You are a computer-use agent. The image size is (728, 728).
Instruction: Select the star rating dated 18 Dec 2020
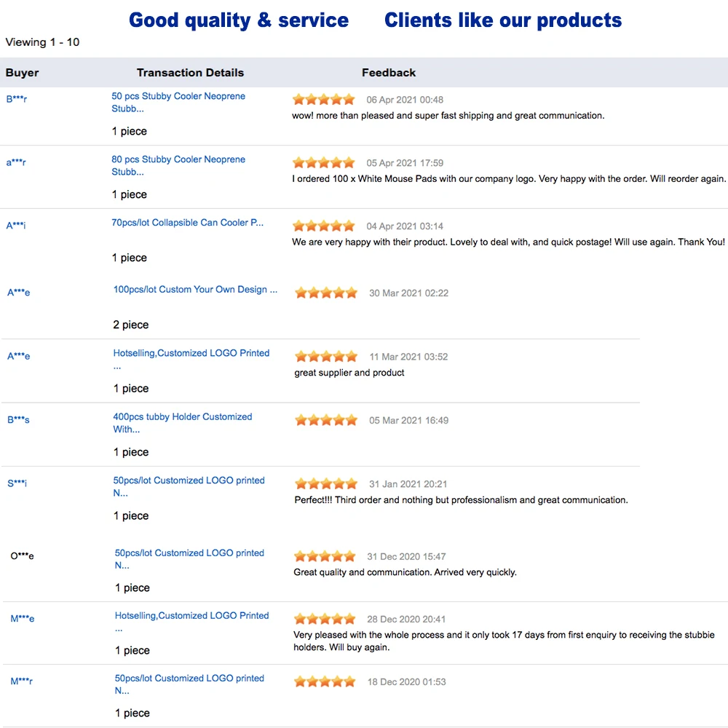[x=325, y=682]
